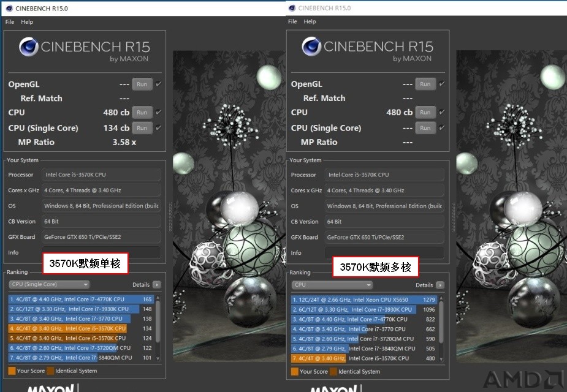The height and width of the screenshot is (392, 567).
Task: Click GFX Board field in right window
Action: [384, 238]
